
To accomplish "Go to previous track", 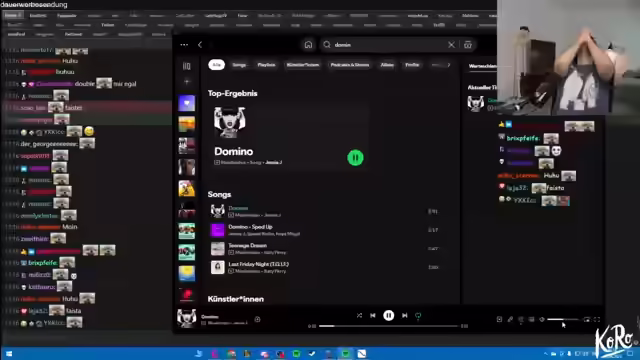I will coord(373,316).
